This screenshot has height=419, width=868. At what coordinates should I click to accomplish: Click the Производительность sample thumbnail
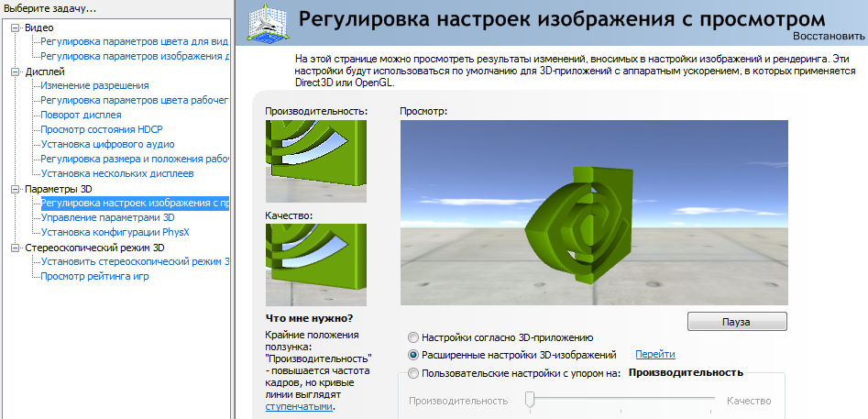(x=315, y=161)
